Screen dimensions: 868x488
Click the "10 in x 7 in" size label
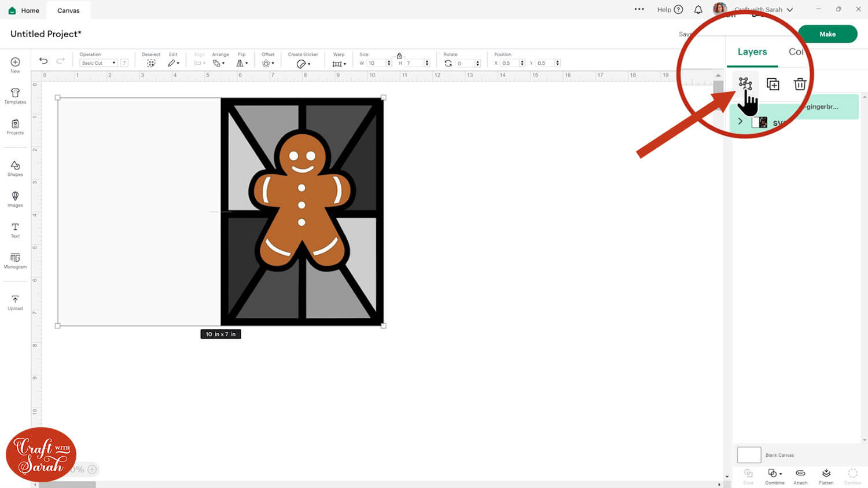[220, 334]
